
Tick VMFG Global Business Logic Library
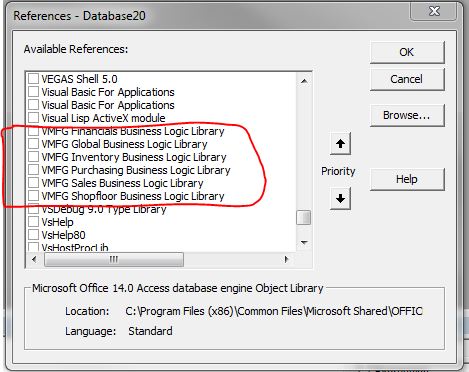(x=33, y=144)
